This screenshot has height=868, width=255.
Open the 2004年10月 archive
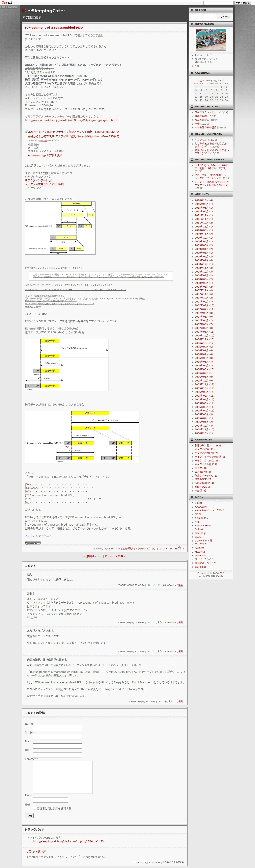[x=203, y=433]
